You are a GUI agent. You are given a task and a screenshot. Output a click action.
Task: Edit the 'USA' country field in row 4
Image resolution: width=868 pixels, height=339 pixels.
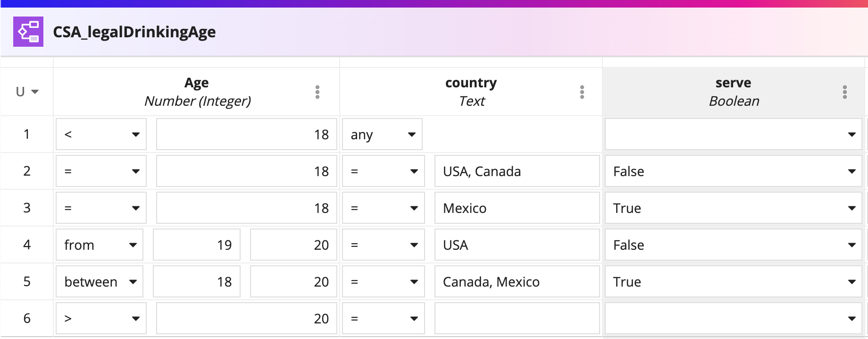(x=517, y=245)
